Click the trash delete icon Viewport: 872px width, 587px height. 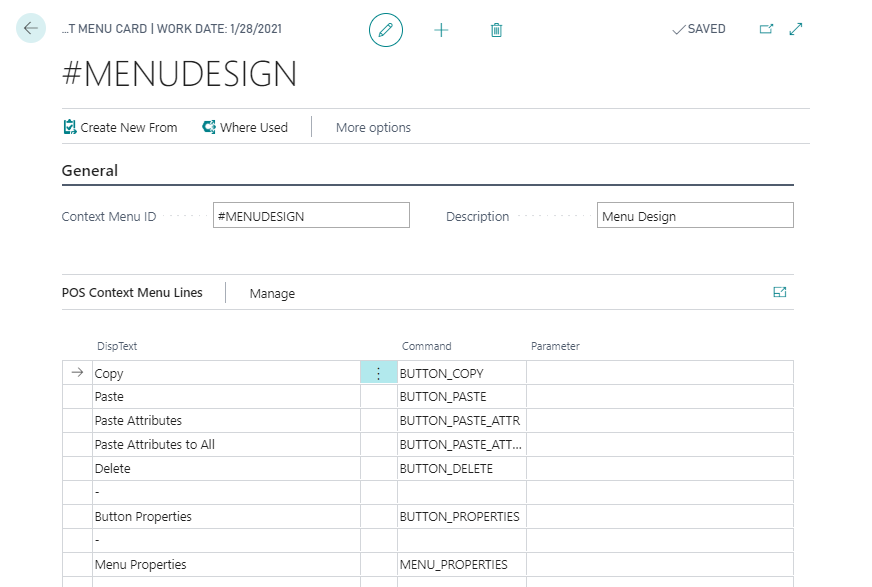(x=496, y=30)
